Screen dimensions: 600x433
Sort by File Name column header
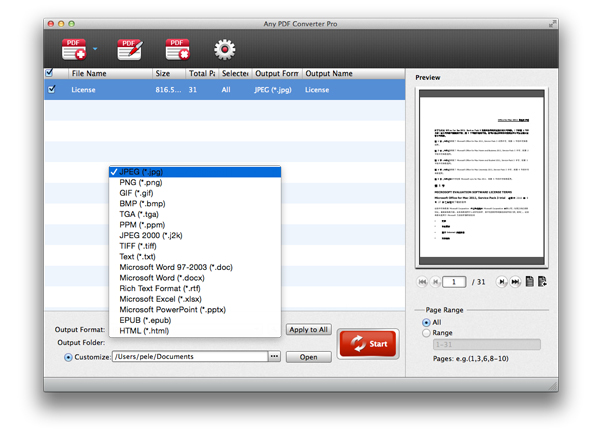[x=110, y=73]
